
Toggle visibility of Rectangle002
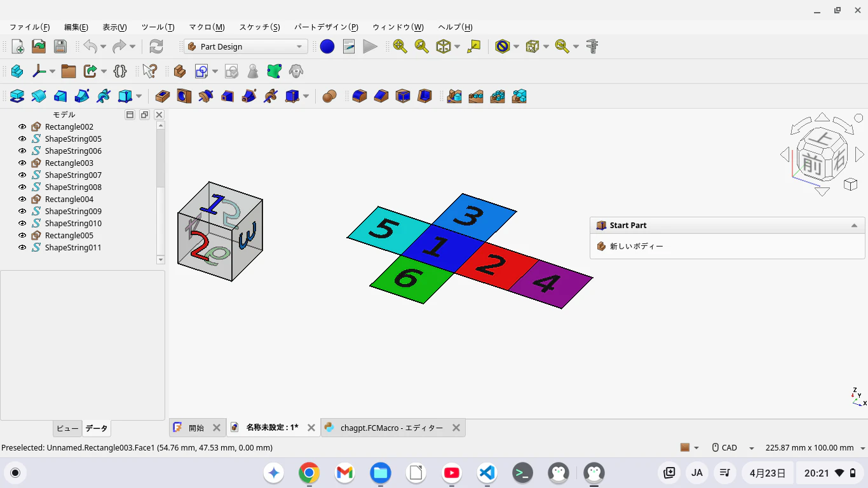pos(22,127)
